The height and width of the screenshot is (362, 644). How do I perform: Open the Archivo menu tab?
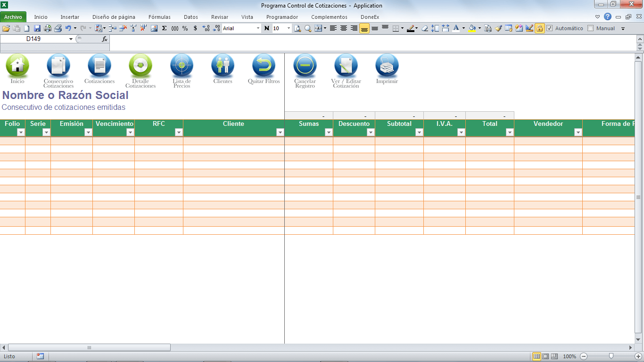coord(13,17)
